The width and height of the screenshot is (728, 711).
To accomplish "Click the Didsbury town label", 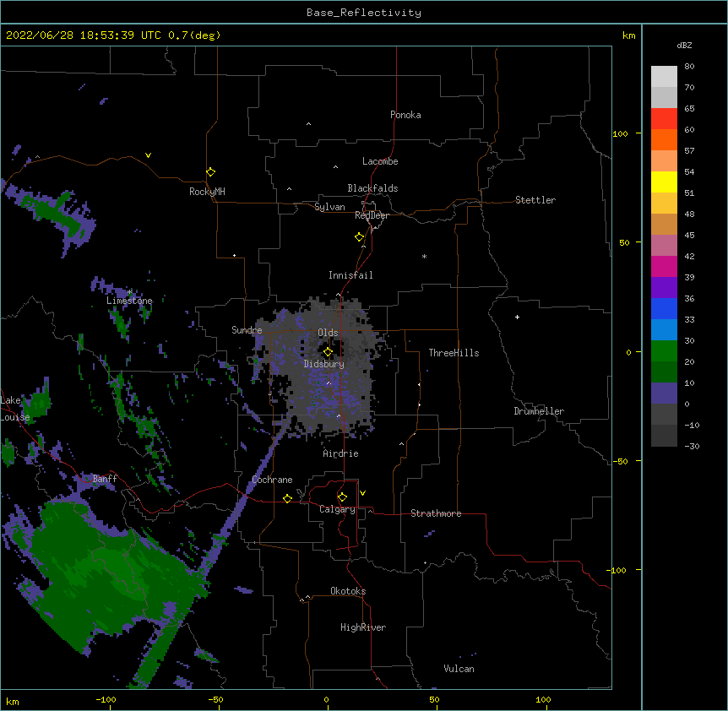I will click(324, 364).
